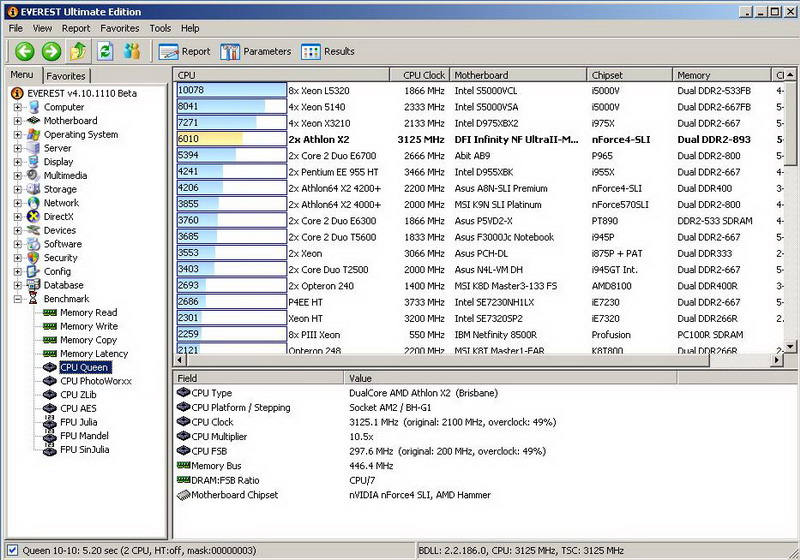This screenshot has height=560, width=800.
Task: Click the two-people users toolbar icon
Action: (131, 51)
